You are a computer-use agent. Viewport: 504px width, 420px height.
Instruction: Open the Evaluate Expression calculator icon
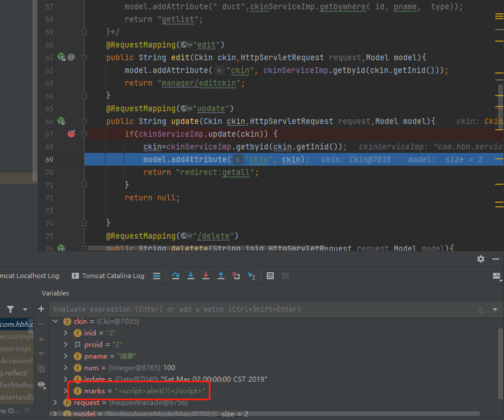270,276
